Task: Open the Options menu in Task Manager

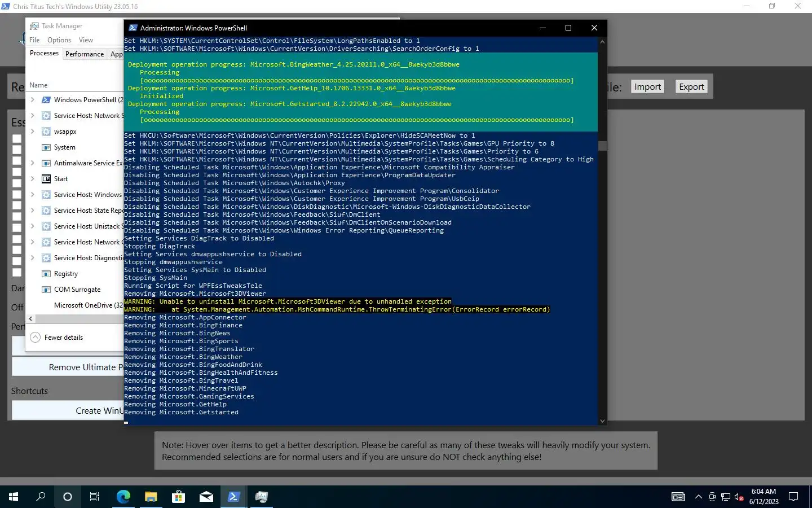Action: point(59,40)
